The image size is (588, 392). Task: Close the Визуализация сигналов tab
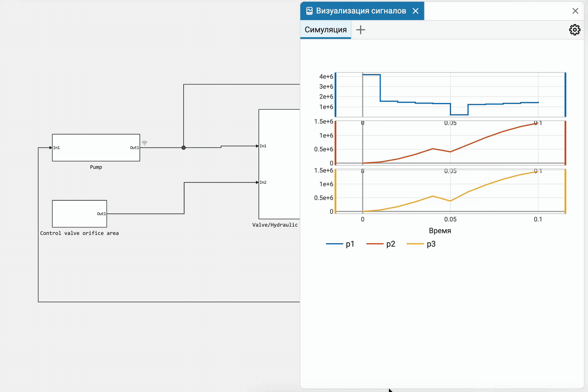coord(416,11)
